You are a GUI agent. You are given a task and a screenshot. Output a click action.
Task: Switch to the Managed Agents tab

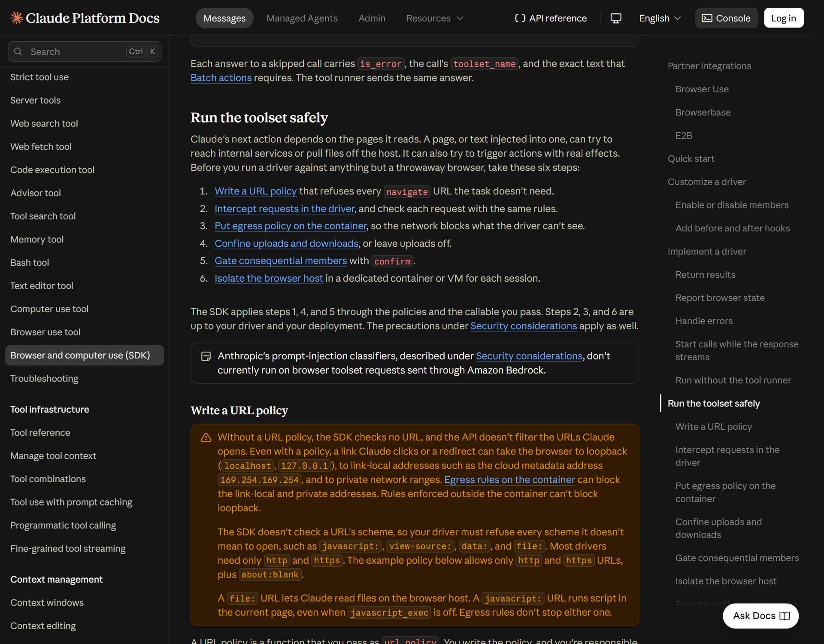(302, 18)
